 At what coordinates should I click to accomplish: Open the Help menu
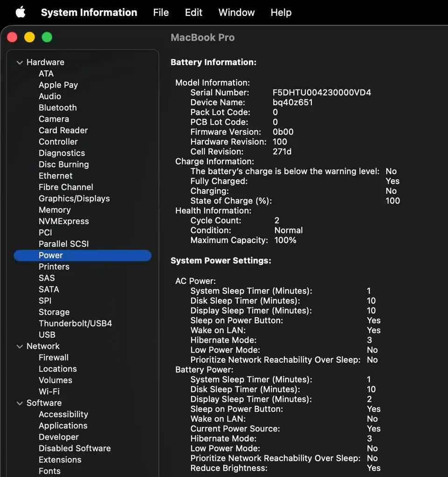(x=281, y=13)
